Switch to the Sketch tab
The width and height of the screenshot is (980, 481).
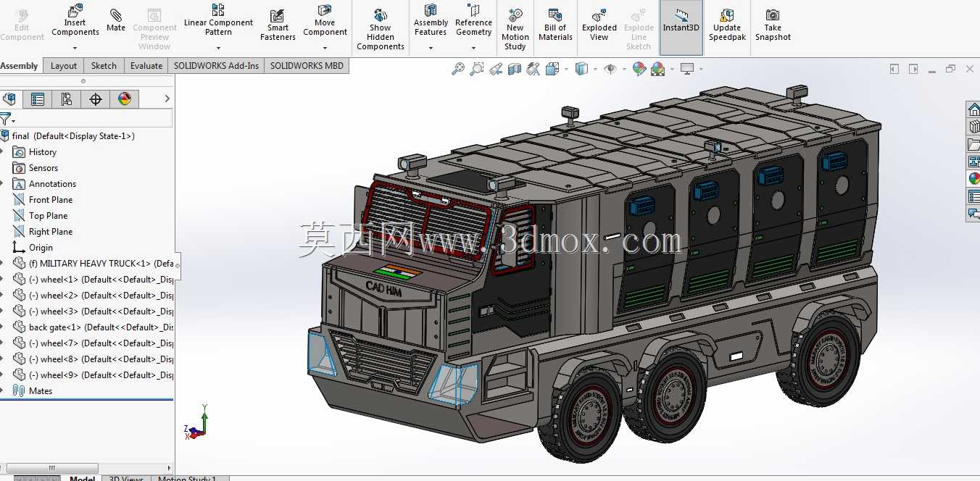(104, 66)
